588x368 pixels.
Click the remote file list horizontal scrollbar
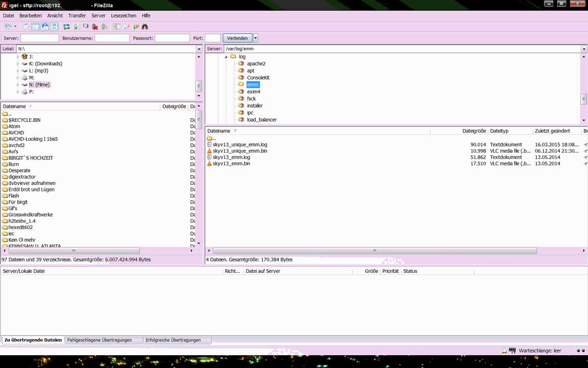[x=375, y=250]
